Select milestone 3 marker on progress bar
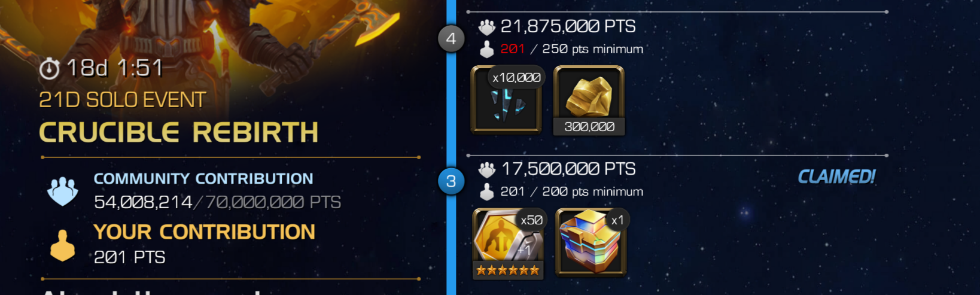The height and width of the screenshot is (295, 980). [451, 181]
